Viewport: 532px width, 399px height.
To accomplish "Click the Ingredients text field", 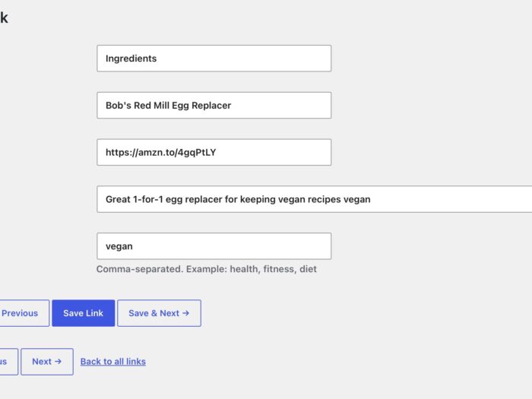I will point(214,59).
